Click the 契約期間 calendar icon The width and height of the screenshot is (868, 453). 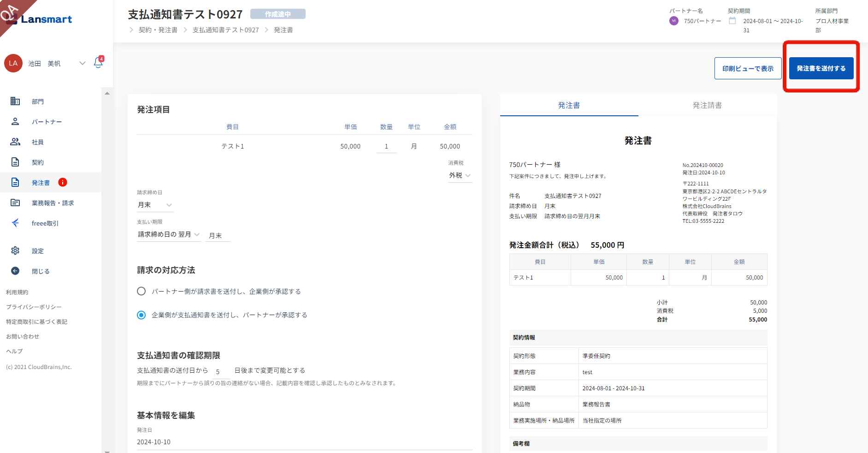pyautogui.click(x=732, y=21)
